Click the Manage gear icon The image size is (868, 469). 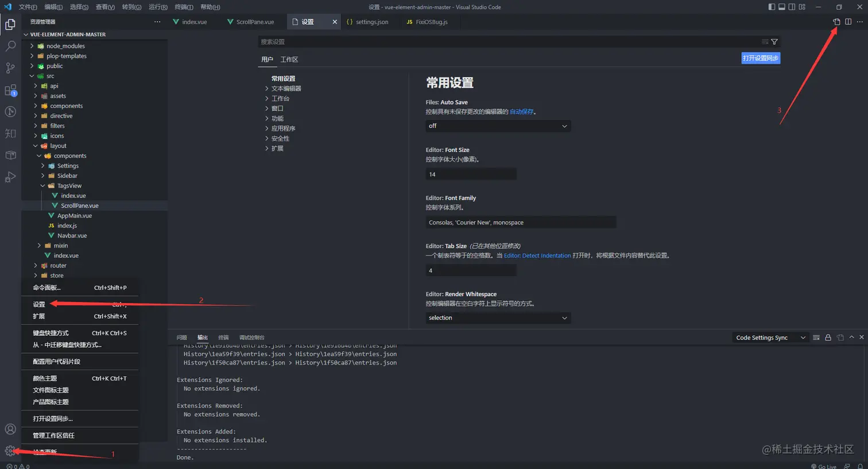tap(10, 451)
